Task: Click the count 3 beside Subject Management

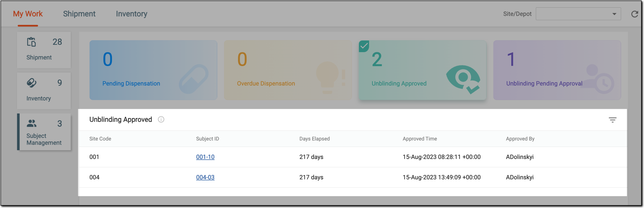Action: coord(60,124)
